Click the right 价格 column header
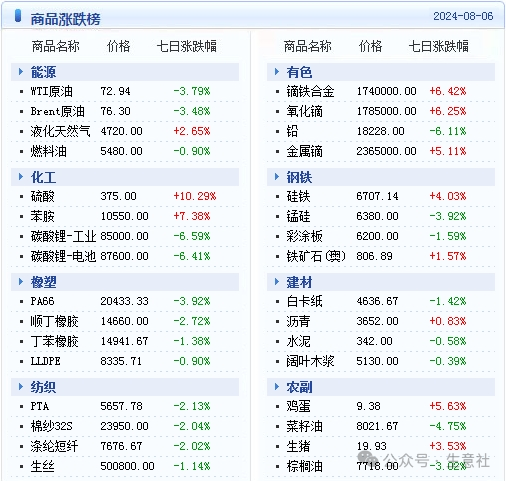The image size is (506, 481). [370, 46]
